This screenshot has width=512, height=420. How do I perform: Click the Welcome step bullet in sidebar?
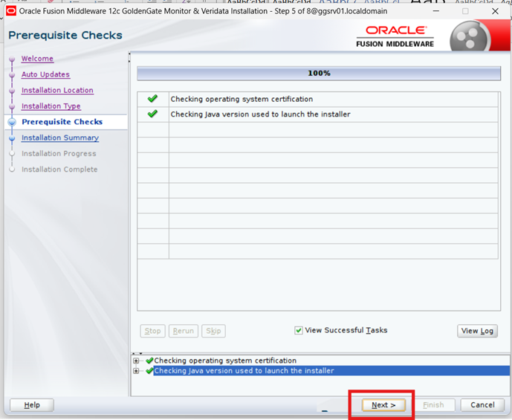[12, 59]
